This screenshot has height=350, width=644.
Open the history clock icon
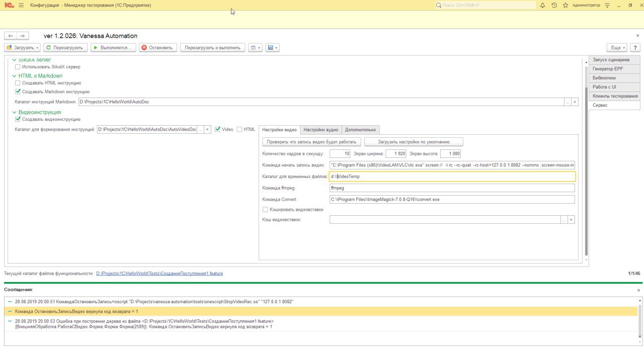pos(554,5)
